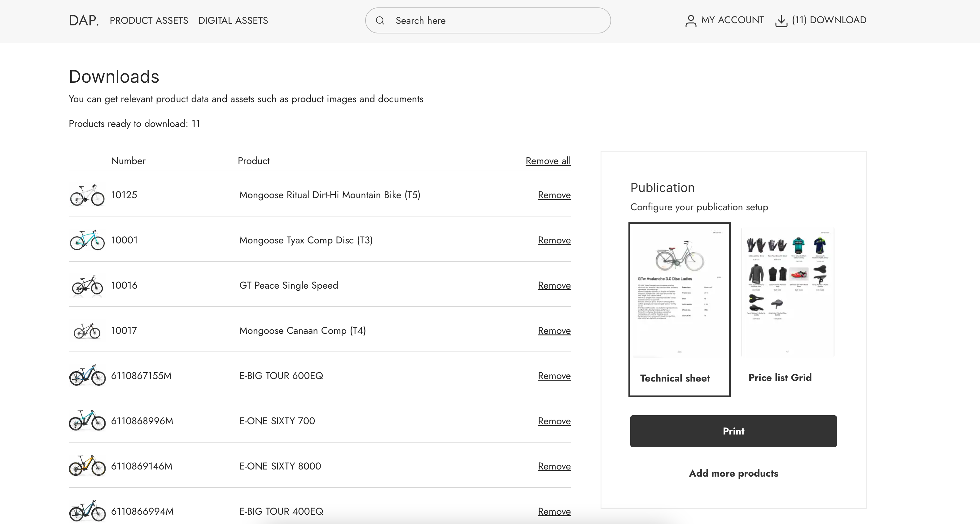The image size is (980, 524).
Task: Click product name Mongoose Canaan Comp (T4)
Action: pyautogui.click(x=302, y=331)
